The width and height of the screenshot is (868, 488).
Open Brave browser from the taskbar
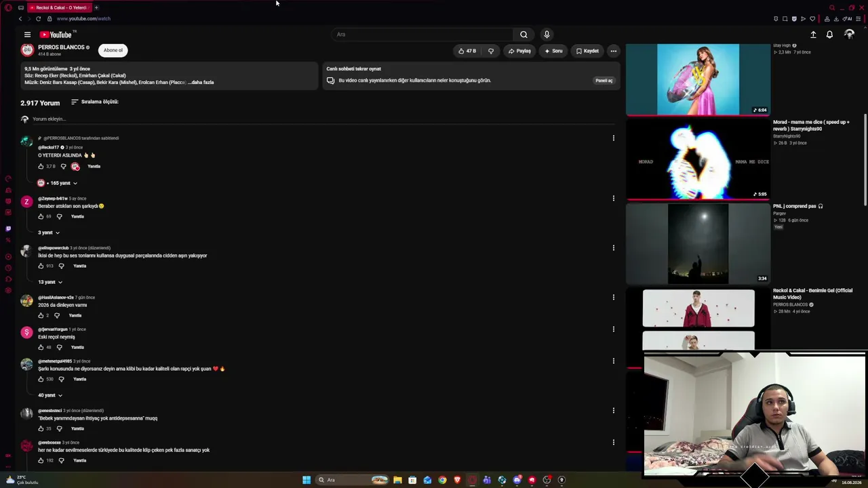coord(457,480)
